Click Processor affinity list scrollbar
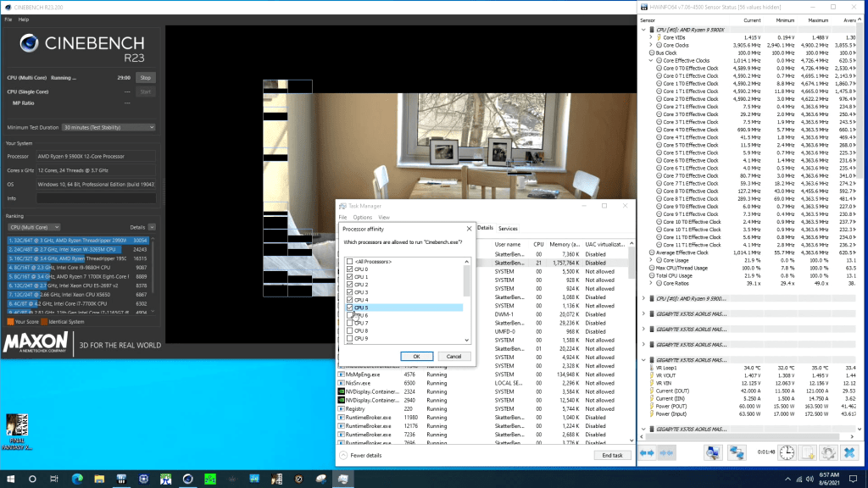Screen dimensions: 868x488 pyautogui.click(x=467, y=282)
